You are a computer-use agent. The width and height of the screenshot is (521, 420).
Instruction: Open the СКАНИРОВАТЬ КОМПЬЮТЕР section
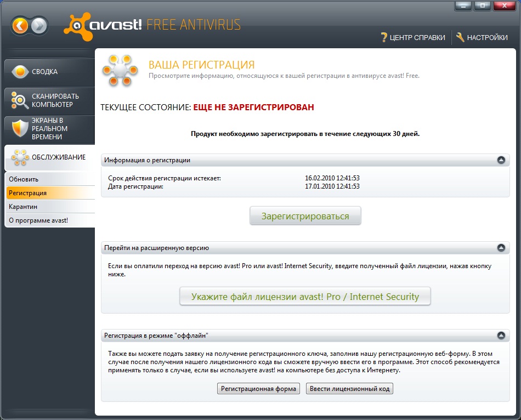pos(50,100)
